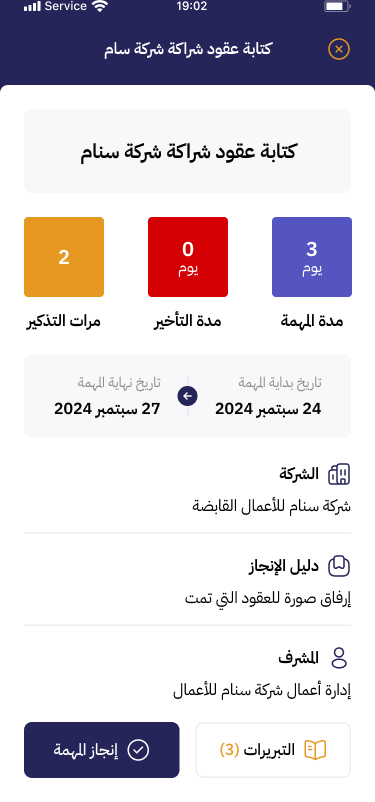Tap the task title card كتابة عقود شراكة شركة سنام

pyautogui.click(x=187, y=151)
